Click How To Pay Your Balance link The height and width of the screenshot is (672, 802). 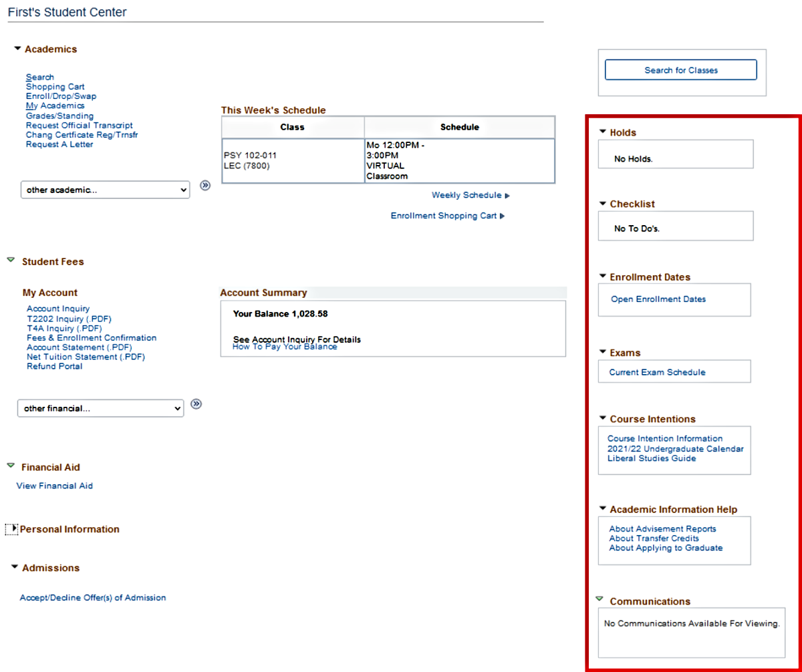click(285, 347)
